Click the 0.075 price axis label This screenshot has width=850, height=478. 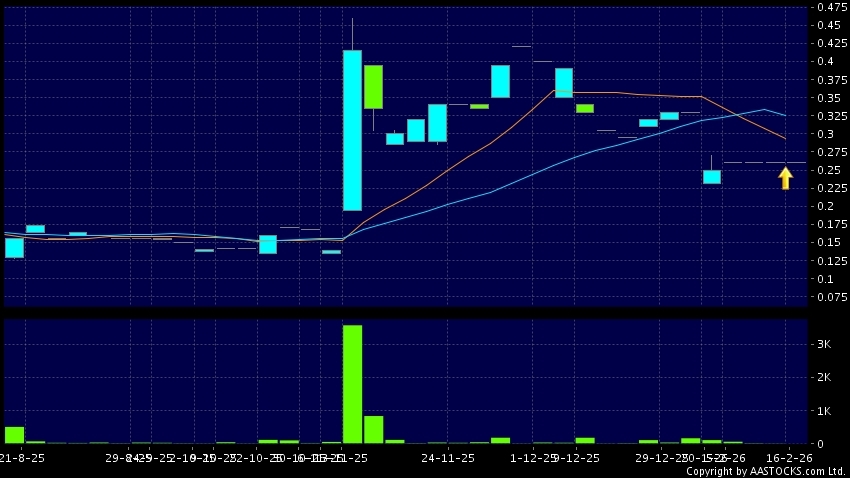[826, 297]
